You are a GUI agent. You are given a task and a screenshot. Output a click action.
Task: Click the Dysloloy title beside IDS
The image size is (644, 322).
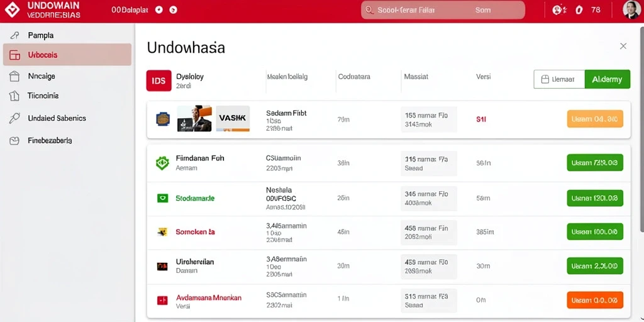(190, 76)
